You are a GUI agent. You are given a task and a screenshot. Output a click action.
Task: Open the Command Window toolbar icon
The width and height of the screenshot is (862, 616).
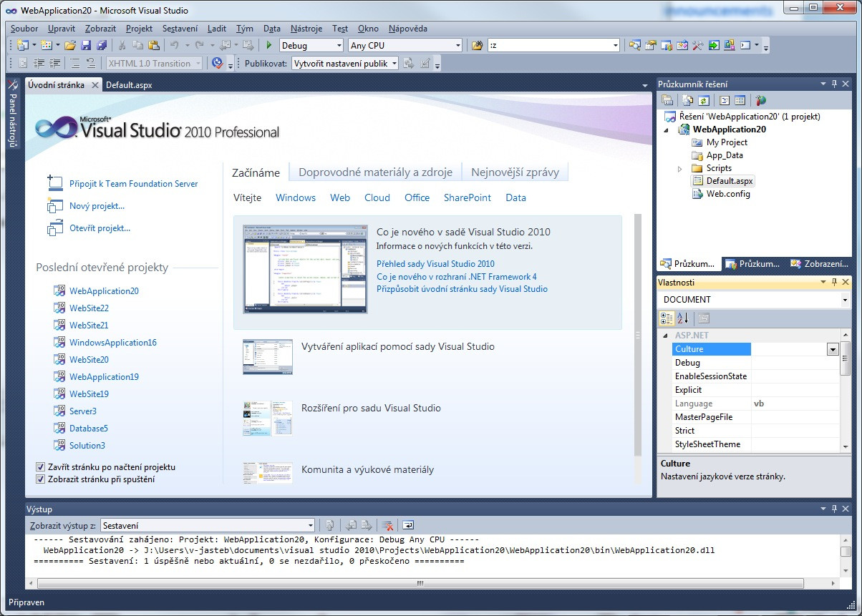746,45
